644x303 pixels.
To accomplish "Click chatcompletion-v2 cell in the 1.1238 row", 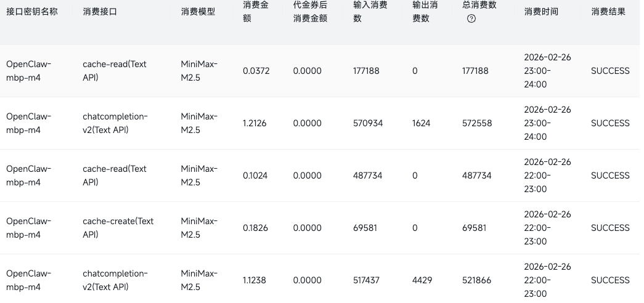I will click(x=115, y=280).
